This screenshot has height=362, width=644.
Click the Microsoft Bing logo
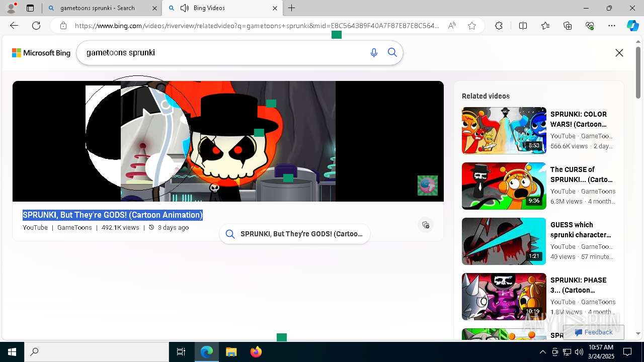pos(41,53)
